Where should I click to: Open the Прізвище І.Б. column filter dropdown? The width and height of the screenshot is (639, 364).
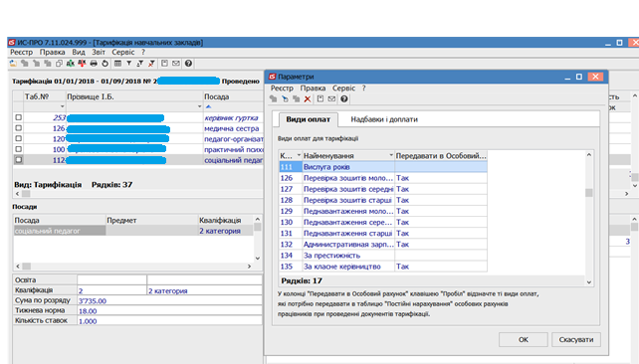199,106
